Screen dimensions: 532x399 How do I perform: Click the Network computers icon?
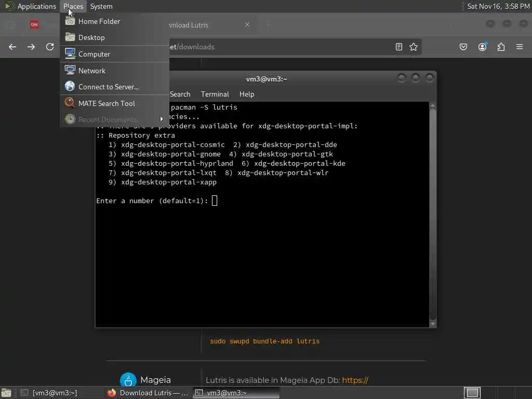tap(70, 70)
